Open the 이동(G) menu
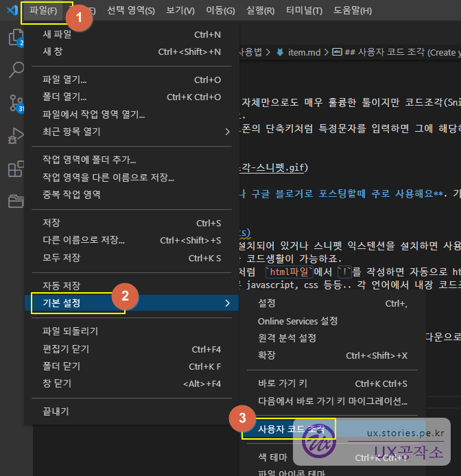Screen dimensions: 461x476 [x=220, y=10]
